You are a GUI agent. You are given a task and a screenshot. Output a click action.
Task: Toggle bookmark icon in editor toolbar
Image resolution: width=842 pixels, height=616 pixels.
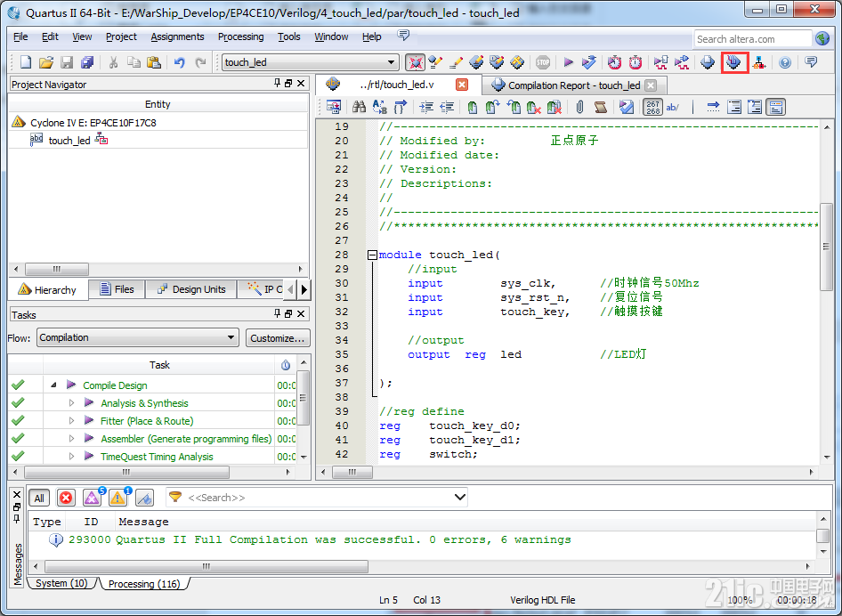point(472,107)
